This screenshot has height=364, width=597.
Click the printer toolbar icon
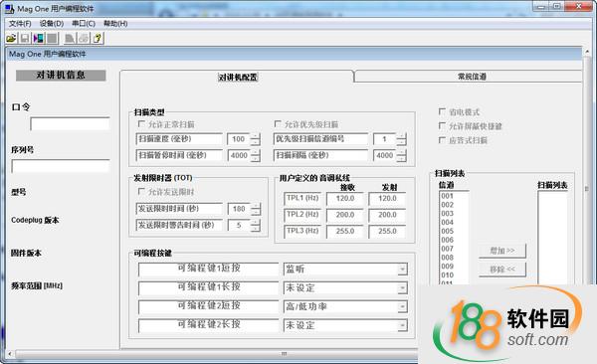click(x=84, y=38)
